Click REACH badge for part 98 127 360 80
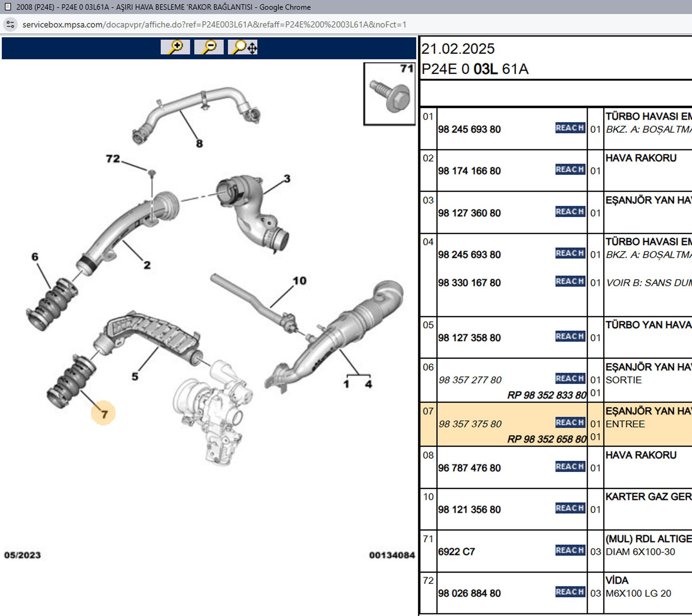Screen dimensions: 692x616 tap(570, 212)
